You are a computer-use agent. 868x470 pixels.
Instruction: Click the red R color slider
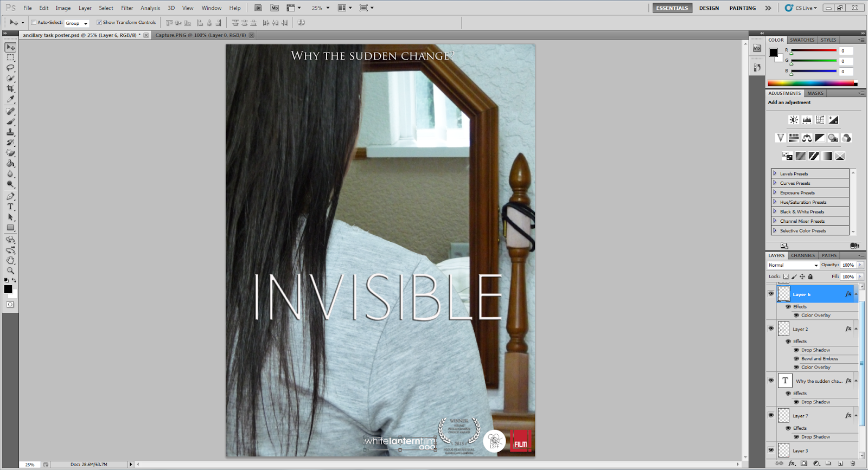(x=814, y=50)
